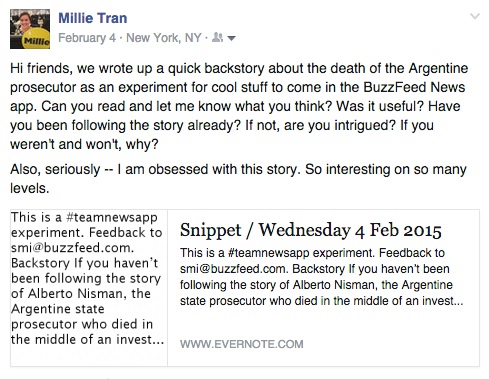This screenshot has height=379, width=489.
Task: Click the 'Hi friends' post paragraph
Action: coord(239,106)
